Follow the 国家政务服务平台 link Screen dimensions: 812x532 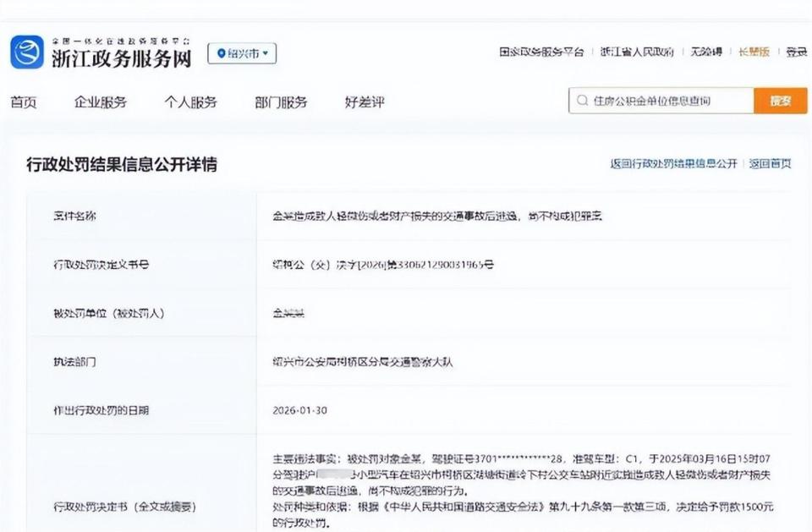point(541,52)
